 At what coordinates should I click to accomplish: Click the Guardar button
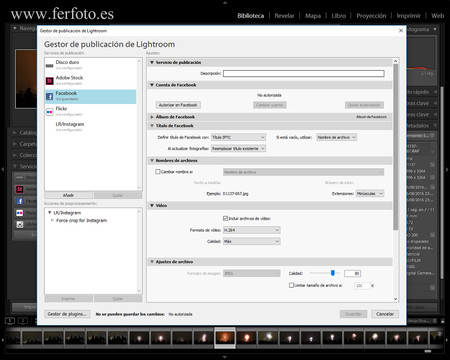[x=353, y=314]
